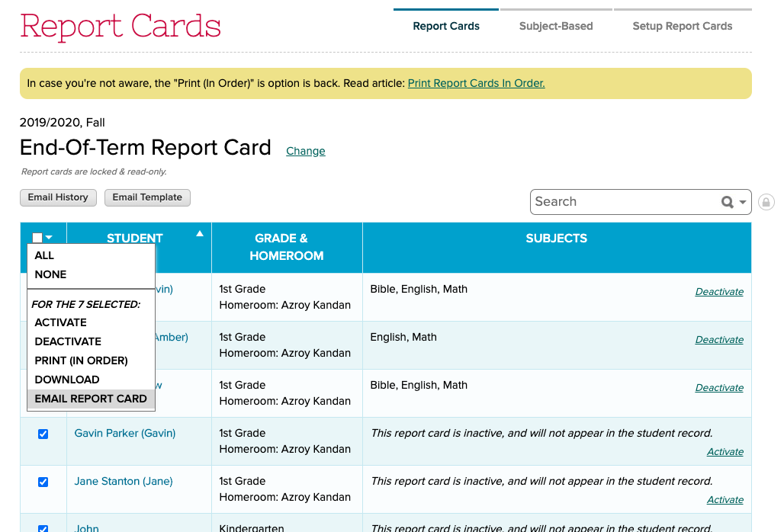
Task: Open Email History
Action: (x=58, y=197)
